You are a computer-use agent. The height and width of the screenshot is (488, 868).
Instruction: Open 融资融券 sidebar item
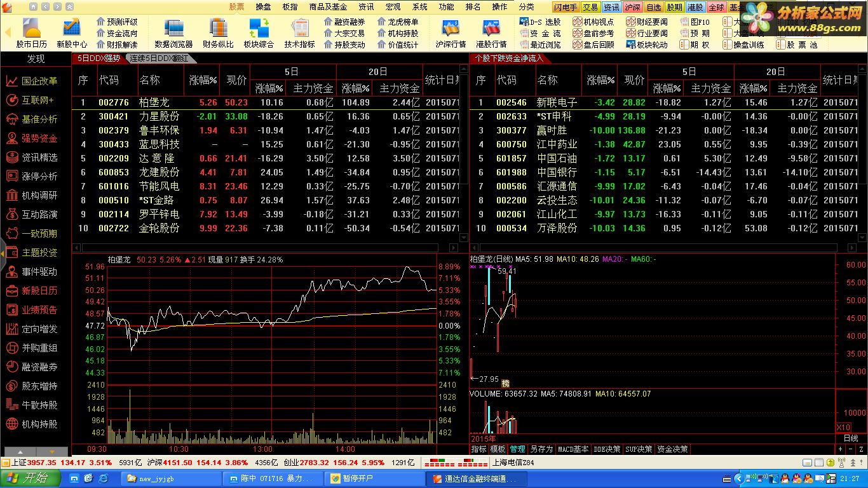[33, 367]
